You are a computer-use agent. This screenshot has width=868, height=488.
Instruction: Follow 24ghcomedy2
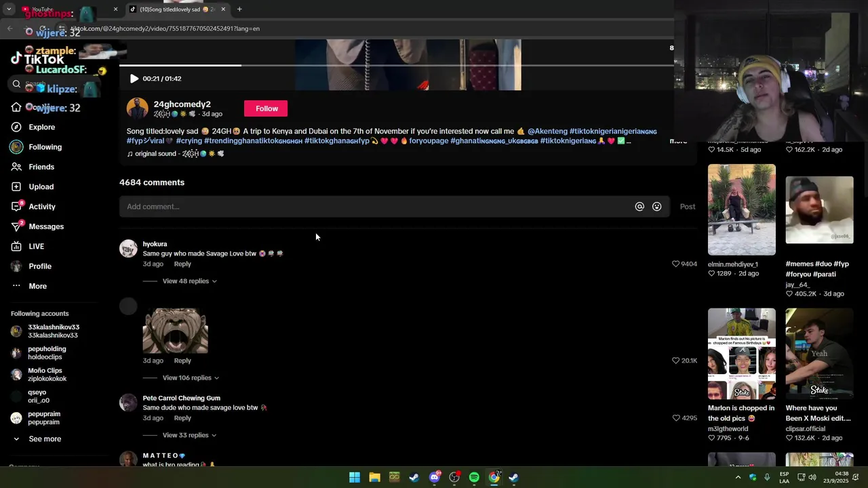[266, 108]
